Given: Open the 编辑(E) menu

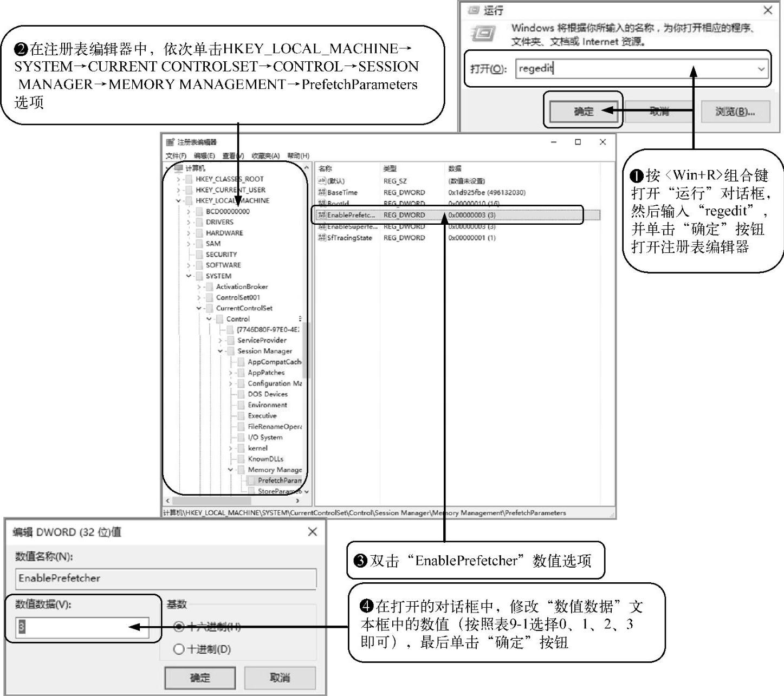Looking at the screenshot, I should tap(204, 156).
